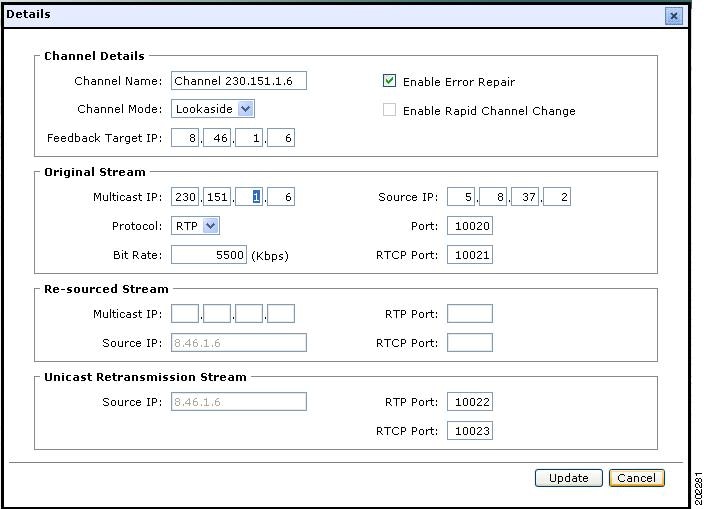Screen dimensions: 704x509
Task: Close the Details dialog with the X button
Action: point(673,16)
